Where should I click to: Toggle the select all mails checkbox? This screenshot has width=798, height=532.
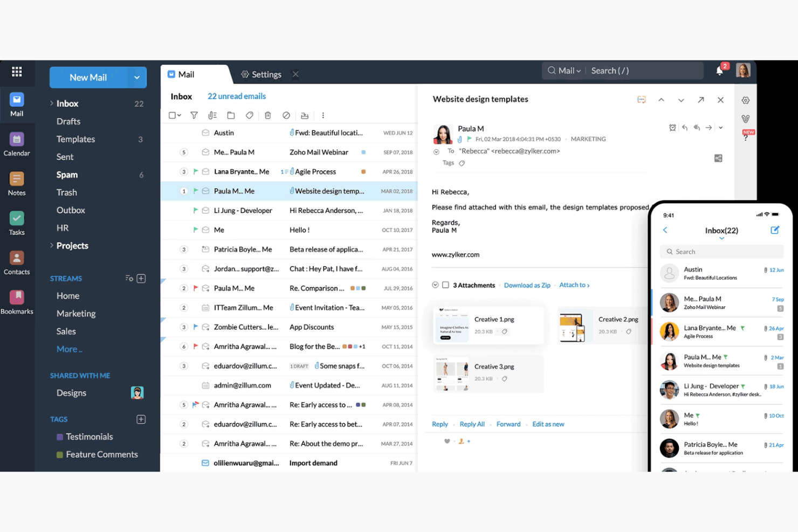(172, 115)
